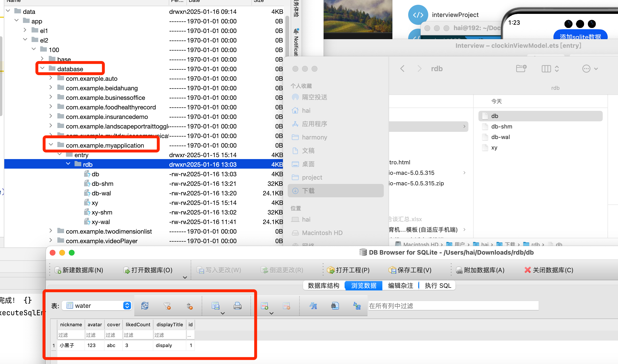
Task: Switch to the 数据库结构 tab
Action: tap(323, 285)
